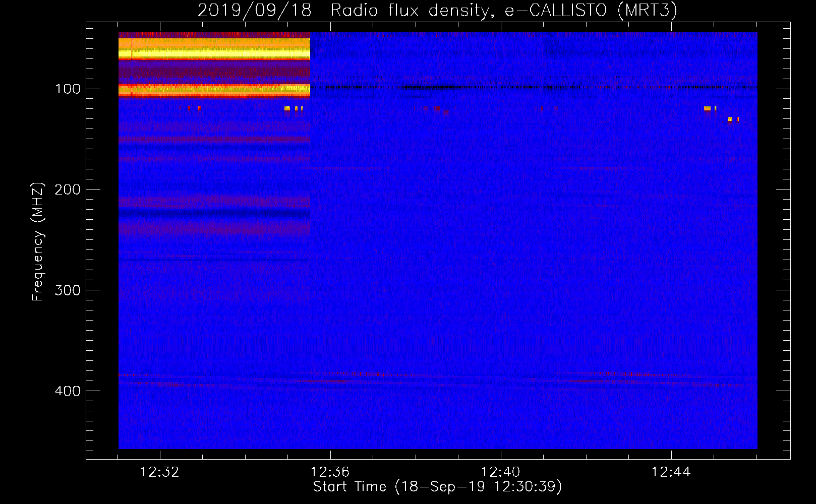Select the 'Frequency (MHZ)' y-axis label

click(38, 242)
